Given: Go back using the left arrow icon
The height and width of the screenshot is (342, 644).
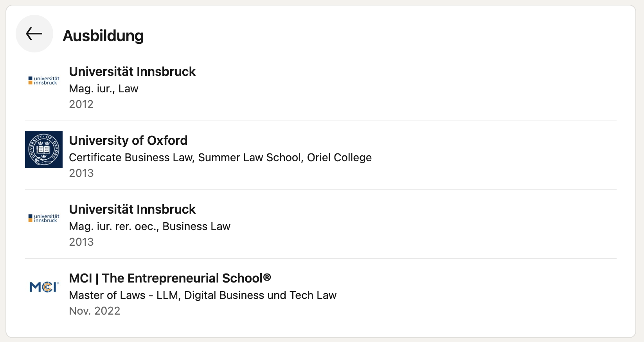Looking at the screenshot, I should coord(34,34).
